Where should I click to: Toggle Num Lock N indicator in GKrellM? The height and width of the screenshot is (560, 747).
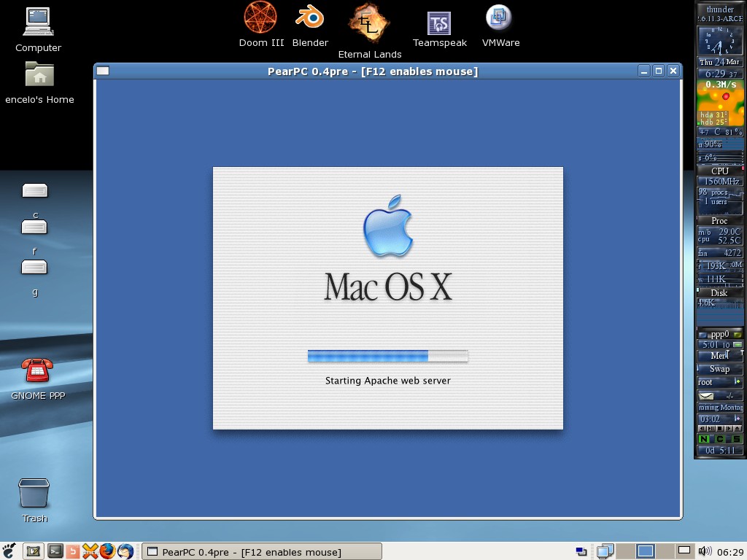click(x=704, y=438)
